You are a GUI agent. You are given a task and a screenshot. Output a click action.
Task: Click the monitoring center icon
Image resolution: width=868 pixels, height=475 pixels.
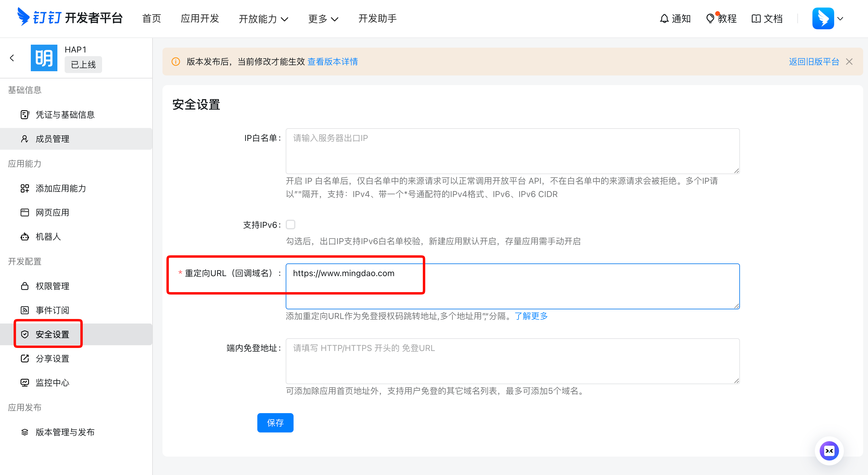coord(24,383)
